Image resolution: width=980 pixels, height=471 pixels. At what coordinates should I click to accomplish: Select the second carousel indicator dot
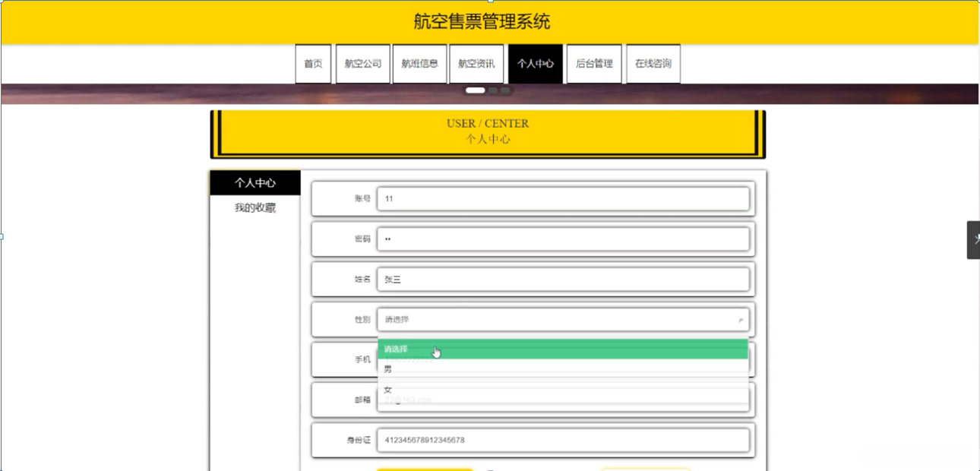click(493, 90)
